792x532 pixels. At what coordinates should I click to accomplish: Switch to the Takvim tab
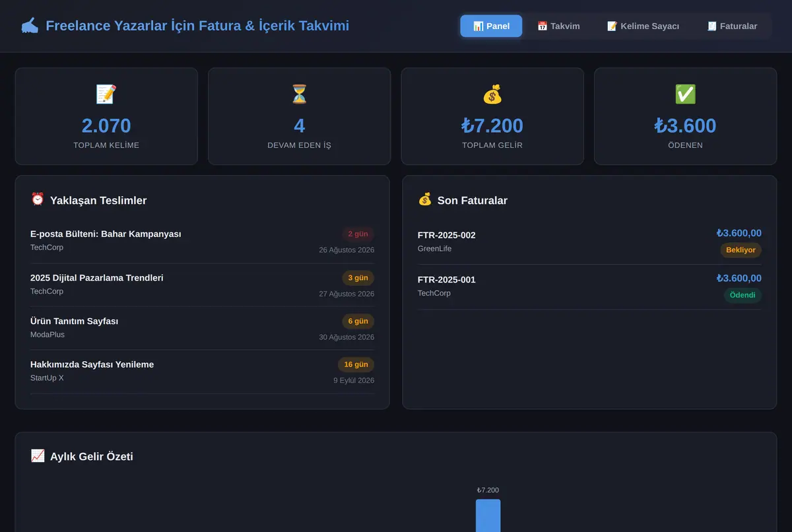(x=558, y=26)
